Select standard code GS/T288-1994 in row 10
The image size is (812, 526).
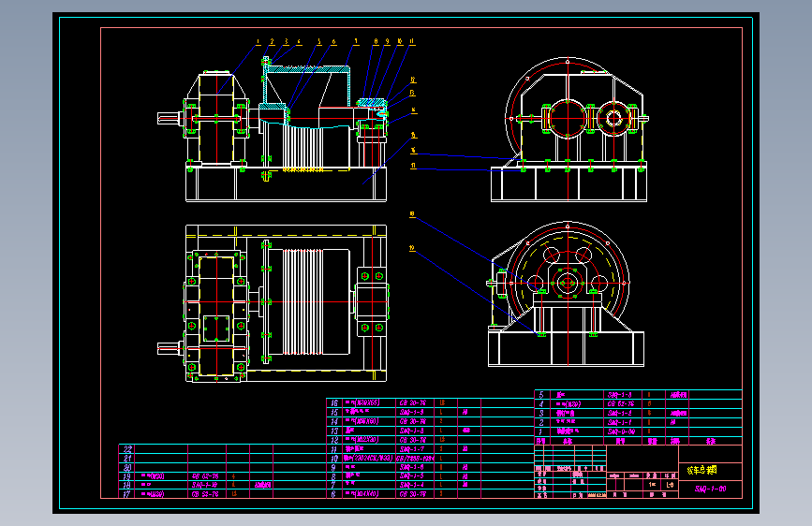pyautogui.click(x=415, y=459)
